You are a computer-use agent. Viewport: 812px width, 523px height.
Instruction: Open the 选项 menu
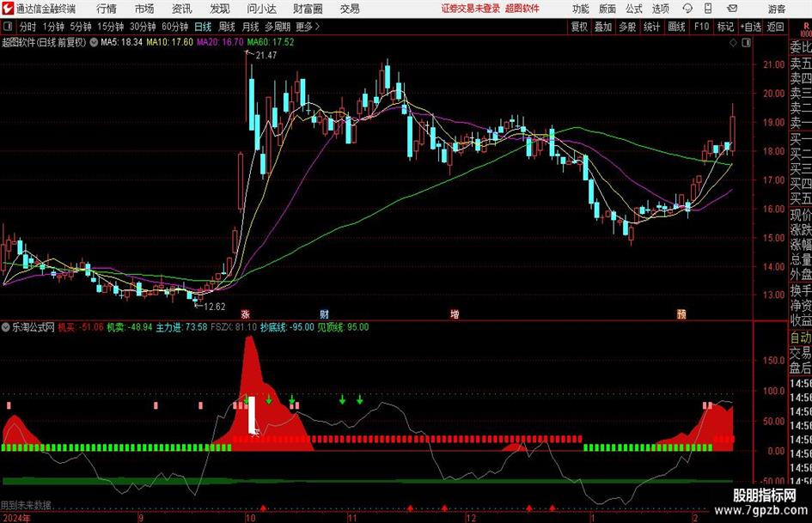[661, 9]
